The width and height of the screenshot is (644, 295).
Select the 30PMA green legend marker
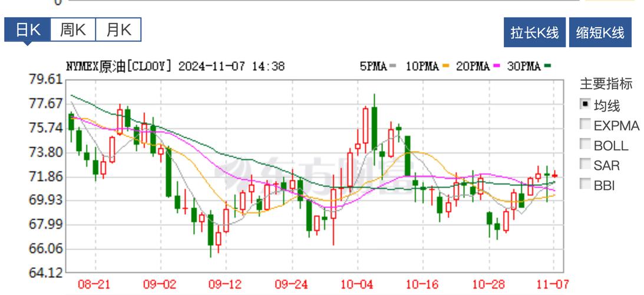click(547, 67)
